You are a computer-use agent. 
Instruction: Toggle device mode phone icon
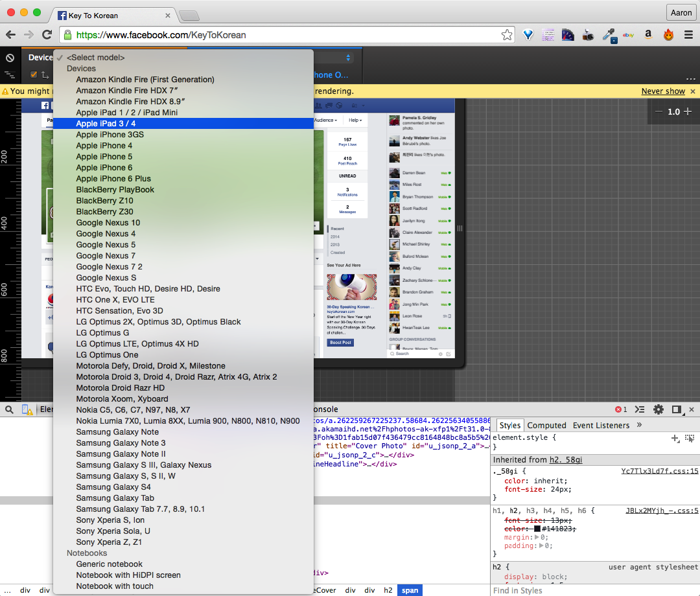tap(27, 409)
